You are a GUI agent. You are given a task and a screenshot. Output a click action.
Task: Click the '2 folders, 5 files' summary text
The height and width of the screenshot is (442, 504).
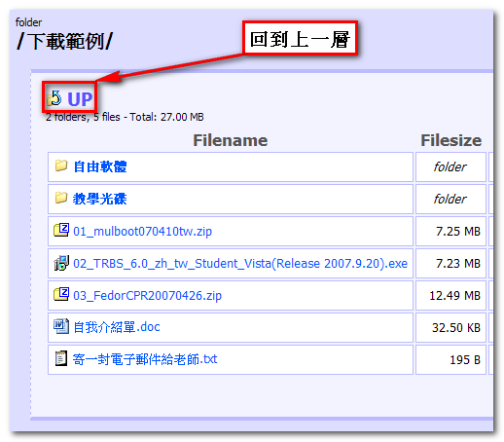click(125, 117)
